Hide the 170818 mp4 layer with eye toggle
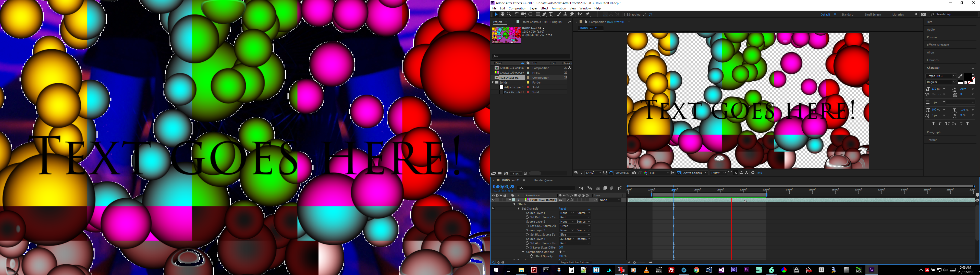The height and width of the screenshot is (275, 980). click(493, 200)
